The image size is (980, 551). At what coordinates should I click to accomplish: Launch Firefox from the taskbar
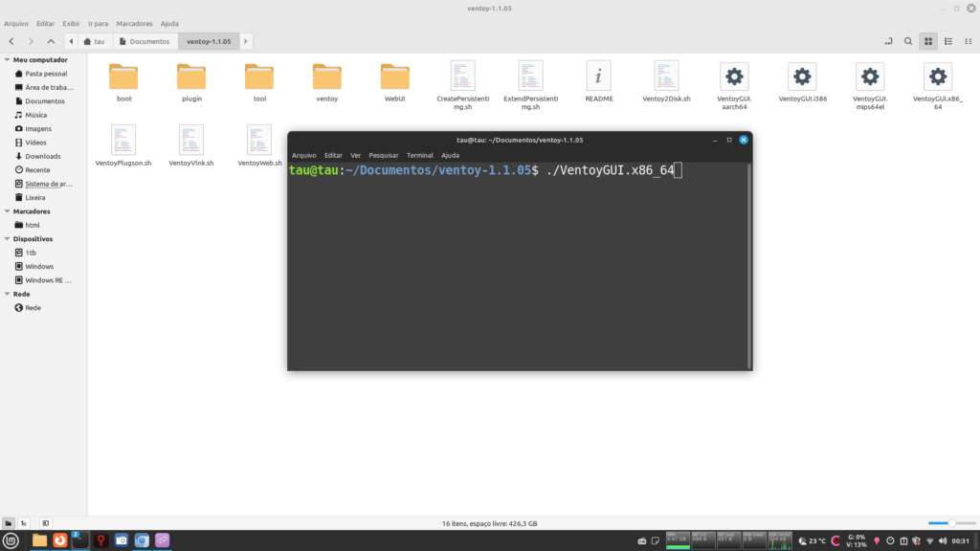coord(59,540)
